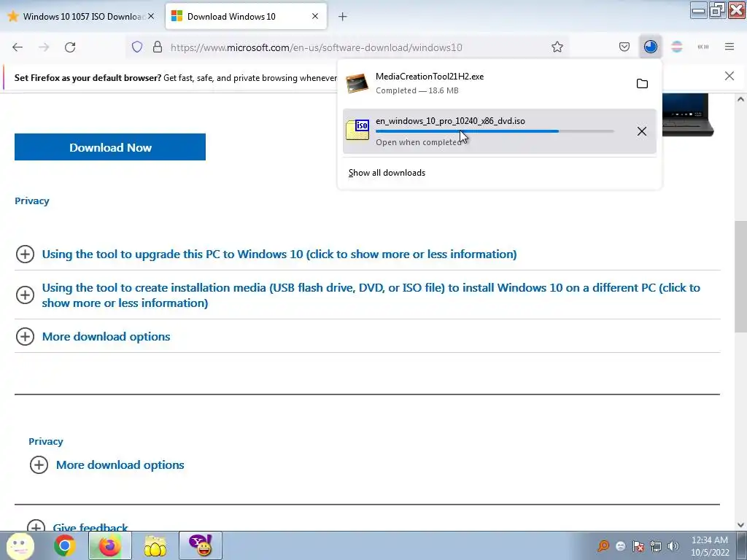Image resolution: width=747 pixels, height=560 pixels.
Task: Click the Download Now button
Action: 110,147
